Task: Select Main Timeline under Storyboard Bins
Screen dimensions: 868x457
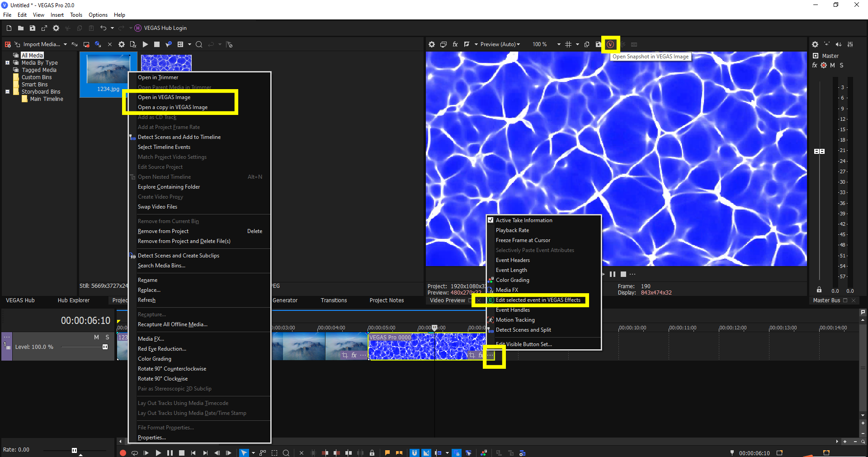Action: (47, 99)
